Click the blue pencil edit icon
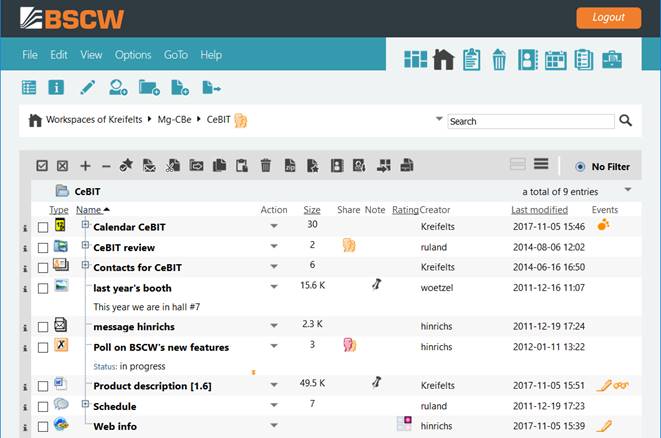 (88, 88)
